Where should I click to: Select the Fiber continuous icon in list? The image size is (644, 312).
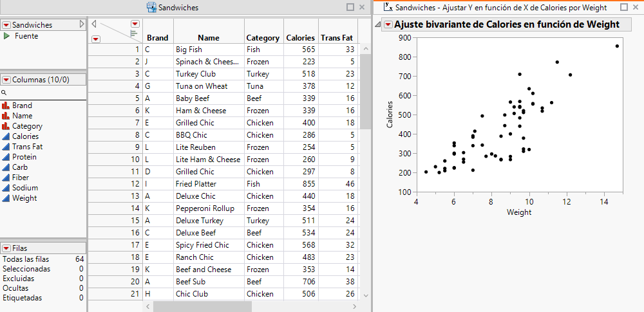[x=6, y=178]
